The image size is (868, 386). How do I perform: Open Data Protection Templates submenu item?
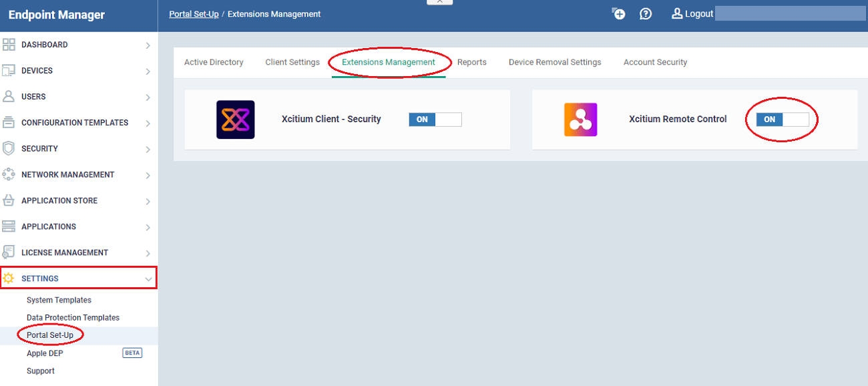[73, 318]
